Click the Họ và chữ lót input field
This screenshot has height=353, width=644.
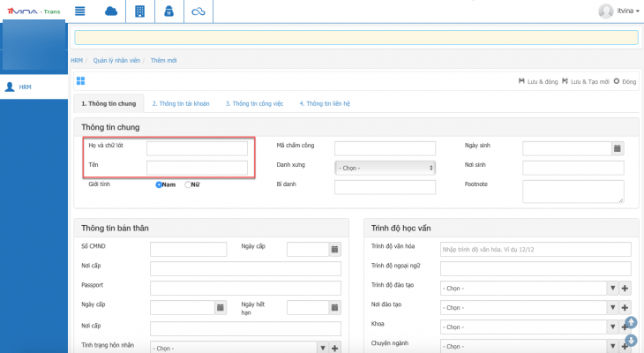point(197,148)
